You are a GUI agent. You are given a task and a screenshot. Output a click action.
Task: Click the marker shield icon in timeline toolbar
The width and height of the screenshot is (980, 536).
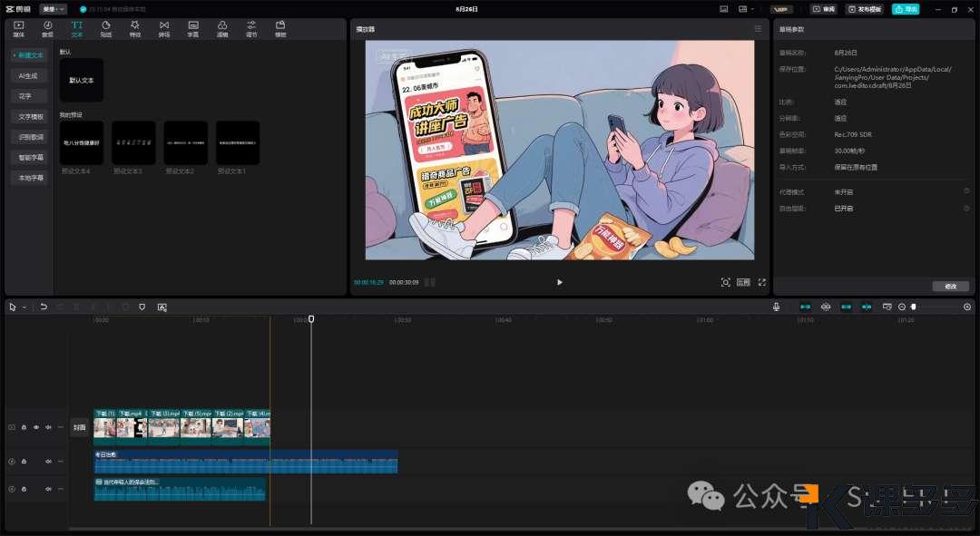point(142,307)
